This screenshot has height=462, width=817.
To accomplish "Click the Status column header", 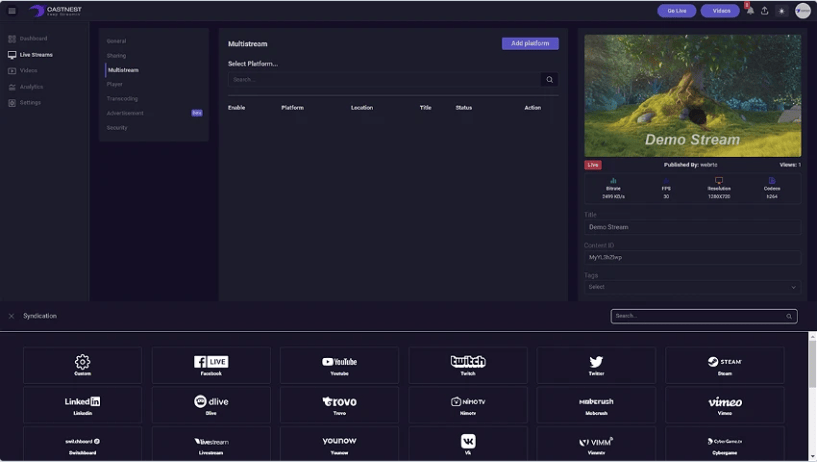I will [x=464, y=108].
